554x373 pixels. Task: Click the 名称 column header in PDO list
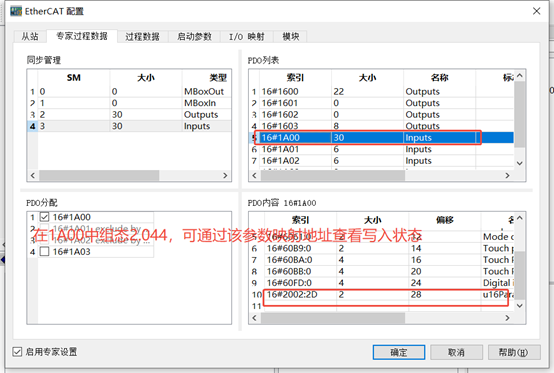point(440,77)
